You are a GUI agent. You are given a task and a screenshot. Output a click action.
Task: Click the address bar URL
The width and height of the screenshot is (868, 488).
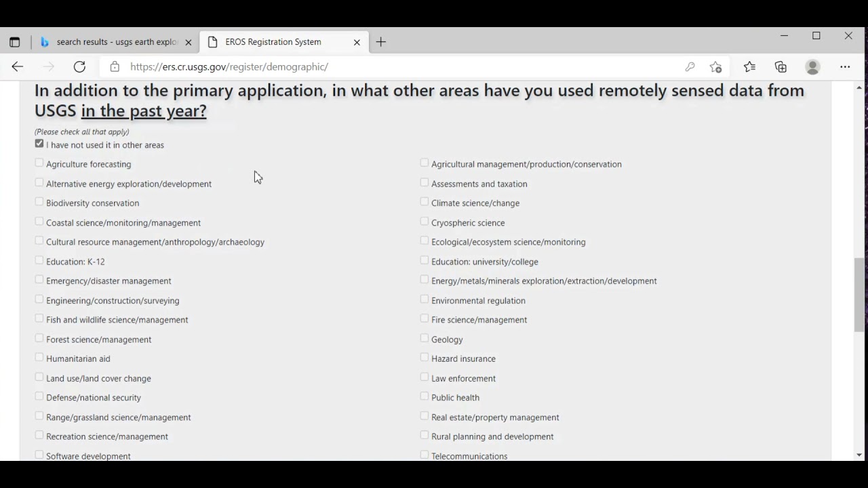(x=229, y=66)
